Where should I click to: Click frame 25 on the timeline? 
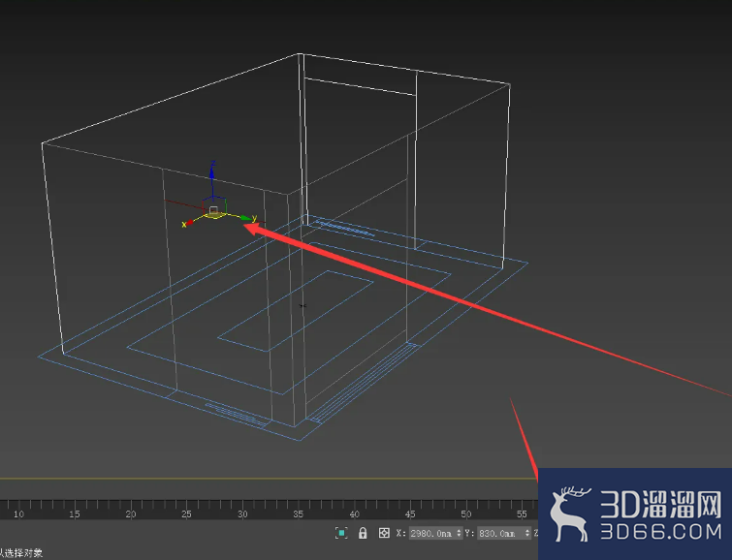[x=186, y=513]
